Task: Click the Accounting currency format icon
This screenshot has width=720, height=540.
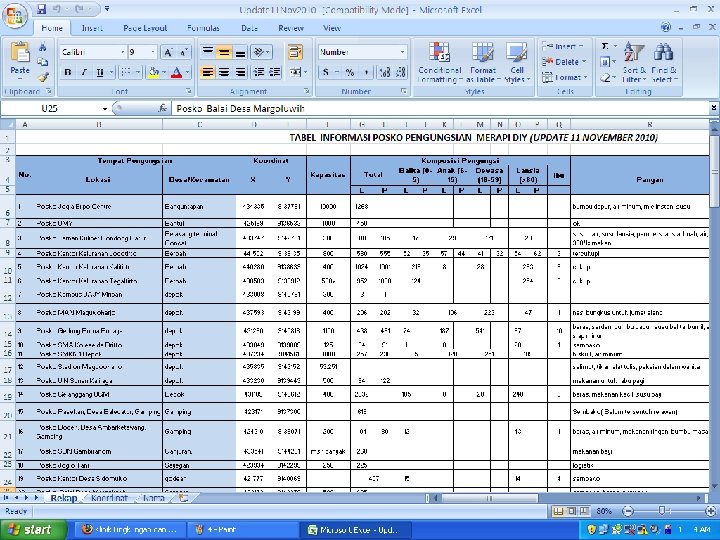Action: (x=326, y=72)
